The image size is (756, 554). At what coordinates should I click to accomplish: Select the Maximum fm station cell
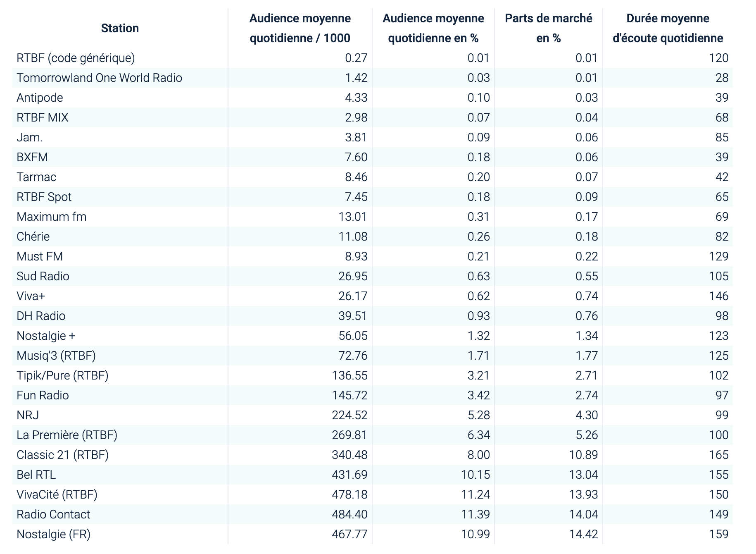point(52,217)
